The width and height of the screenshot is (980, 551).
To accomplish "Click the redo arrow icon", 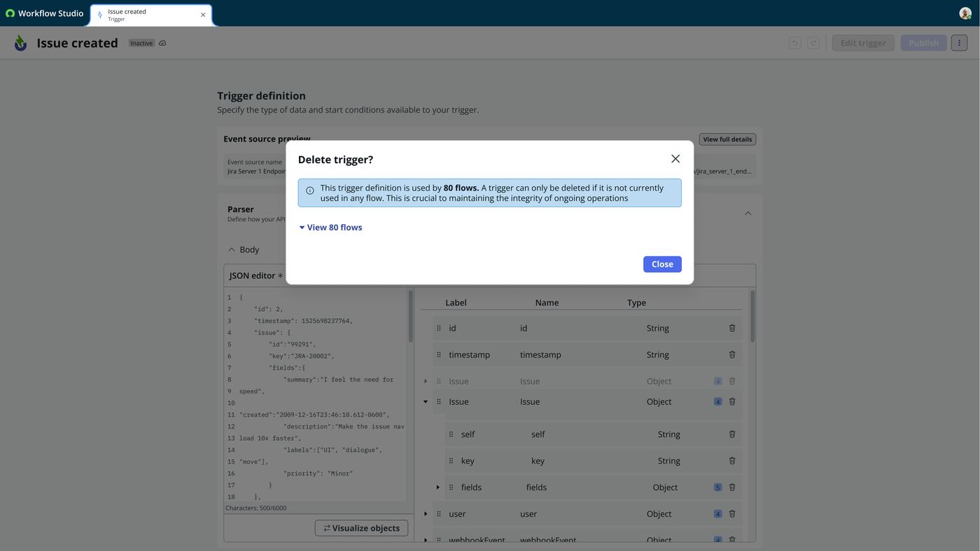I will point(813,43).
